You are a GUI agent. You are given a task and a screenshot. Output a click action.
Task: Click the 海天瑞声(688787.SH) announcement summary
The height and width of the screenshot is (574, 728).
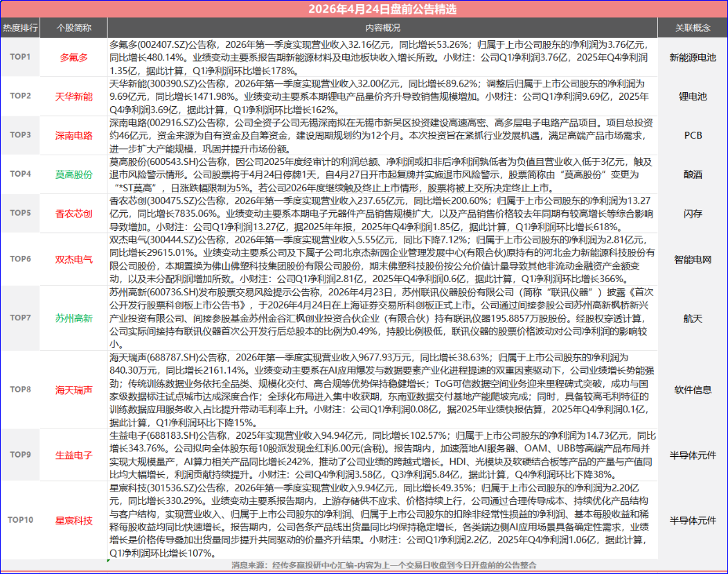382,390
